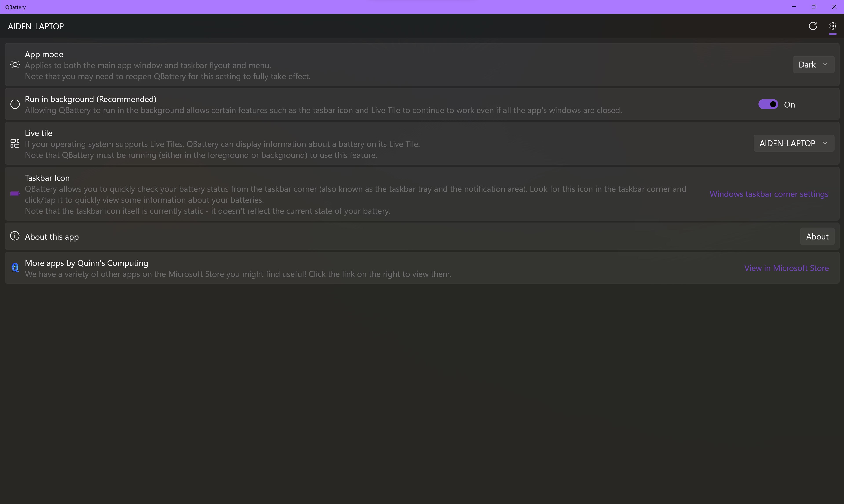
Task: Follow the View in Microsoft Store link
Action: tap(786, 268)
